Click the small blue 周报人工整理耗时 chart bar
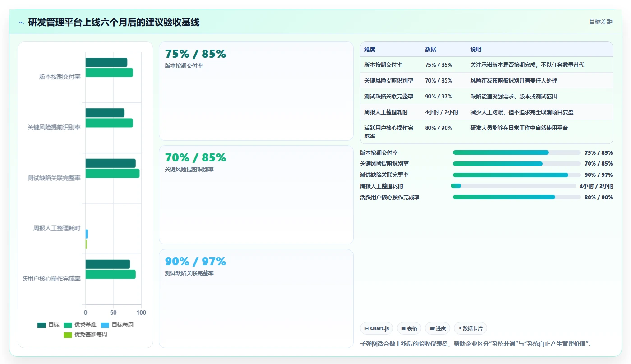631x364 pixels. tap(87, 234)
